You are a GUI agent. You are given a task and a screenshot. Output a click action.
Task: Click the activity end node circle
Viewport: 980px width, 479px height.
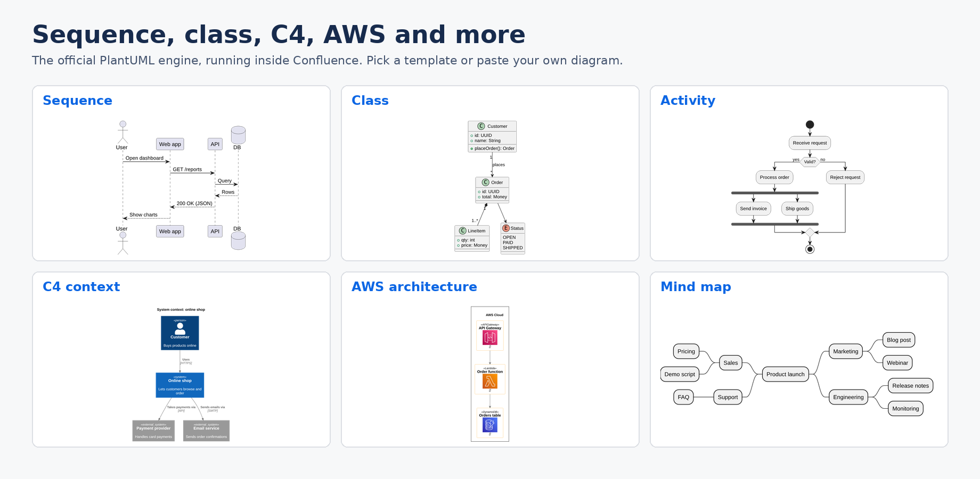(x=810, y=249)
